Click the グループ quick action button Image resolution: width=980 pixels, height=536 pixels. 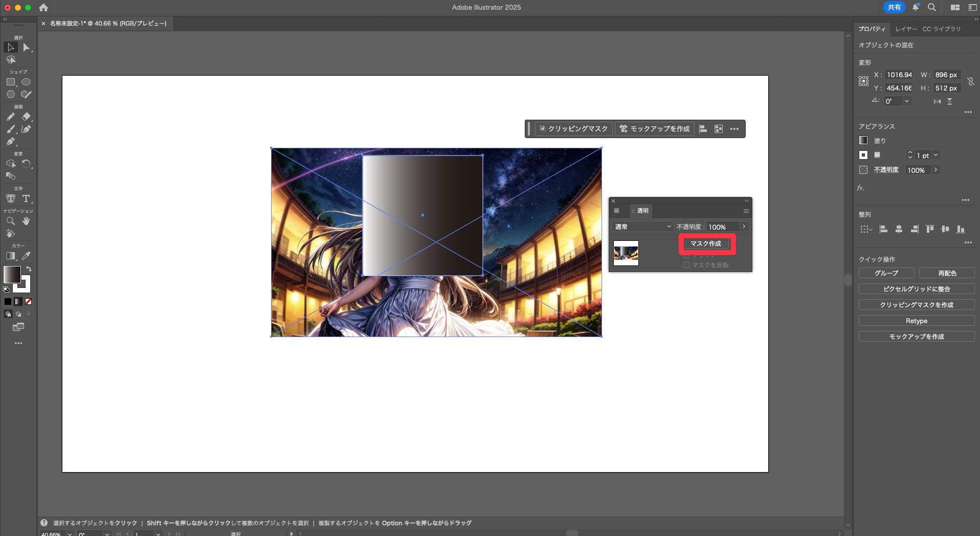886,273
